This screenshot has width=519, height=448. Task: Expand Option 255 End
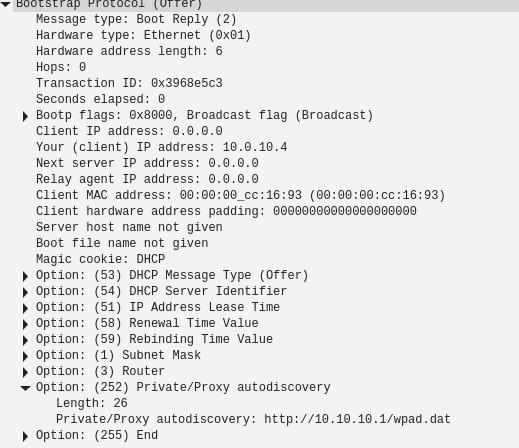(25, 436)
